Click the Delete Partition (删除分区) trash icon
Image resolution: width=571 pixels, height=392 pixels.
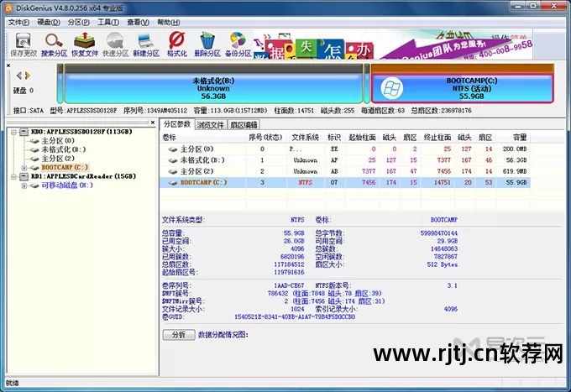pyautogui.click(x=207, y=44)
